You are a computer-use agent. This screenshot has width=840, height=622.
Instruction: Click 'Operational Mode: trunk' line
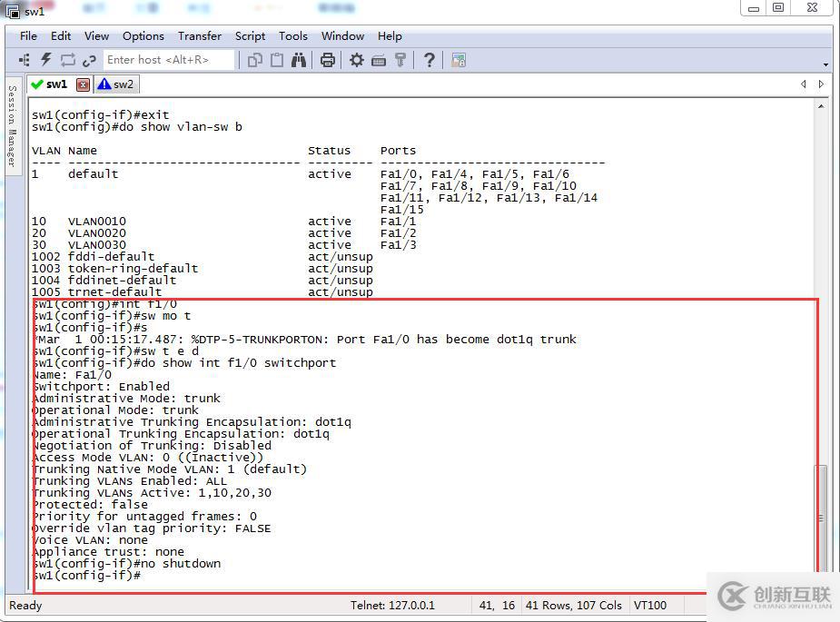point(115,410)
